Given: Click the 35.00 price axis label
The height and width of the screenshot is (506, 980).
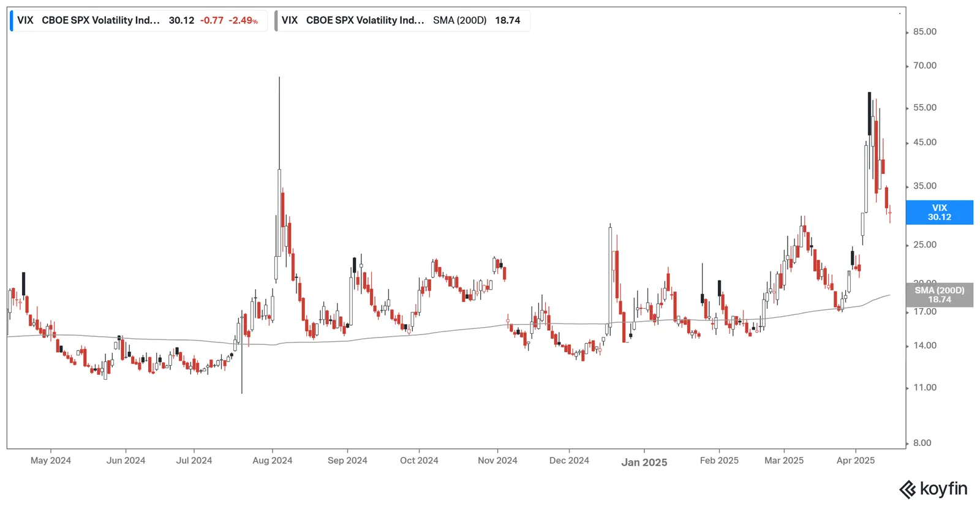Looking at the screenshot, I should click(925, 186).
